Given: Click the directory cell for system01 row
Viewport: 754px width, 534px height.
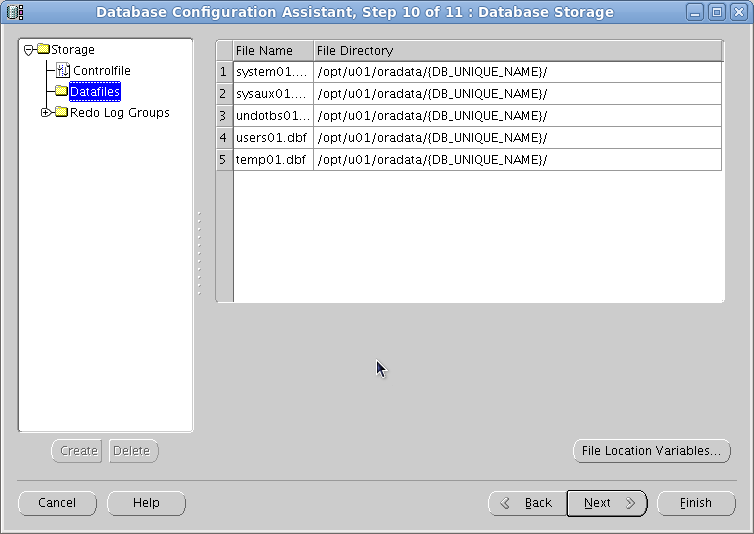Looking at the screenshot, I should pyautogui.click(x=518, y=72).
